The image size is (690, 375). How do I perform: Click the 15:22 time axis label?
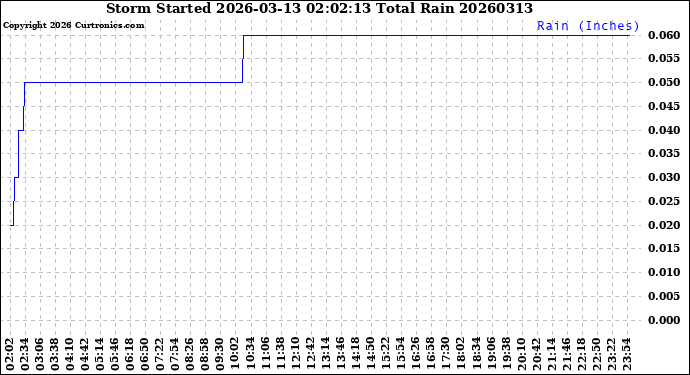385,354
